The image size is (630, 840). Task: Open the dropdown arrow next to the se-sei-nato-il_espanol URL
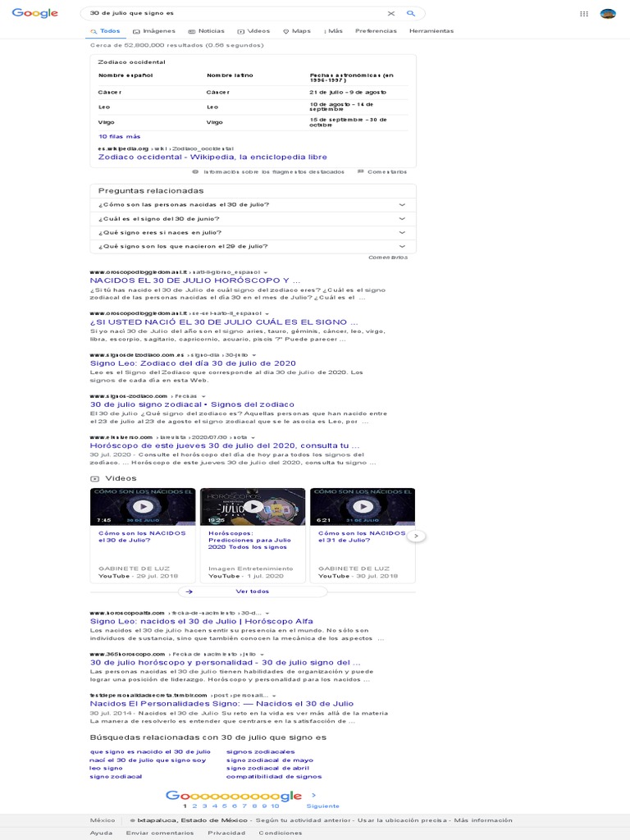[x=267, y=314]
